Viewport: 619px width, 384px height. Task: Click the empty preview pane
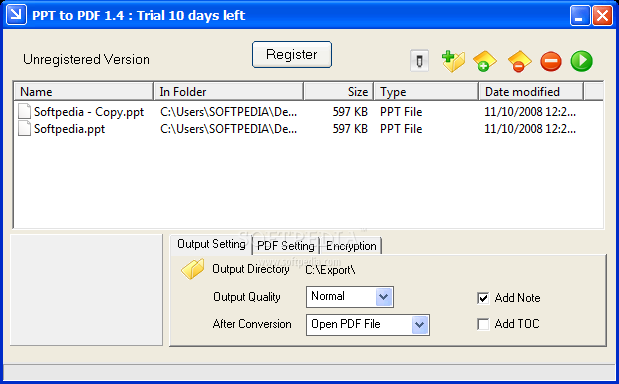86,290
